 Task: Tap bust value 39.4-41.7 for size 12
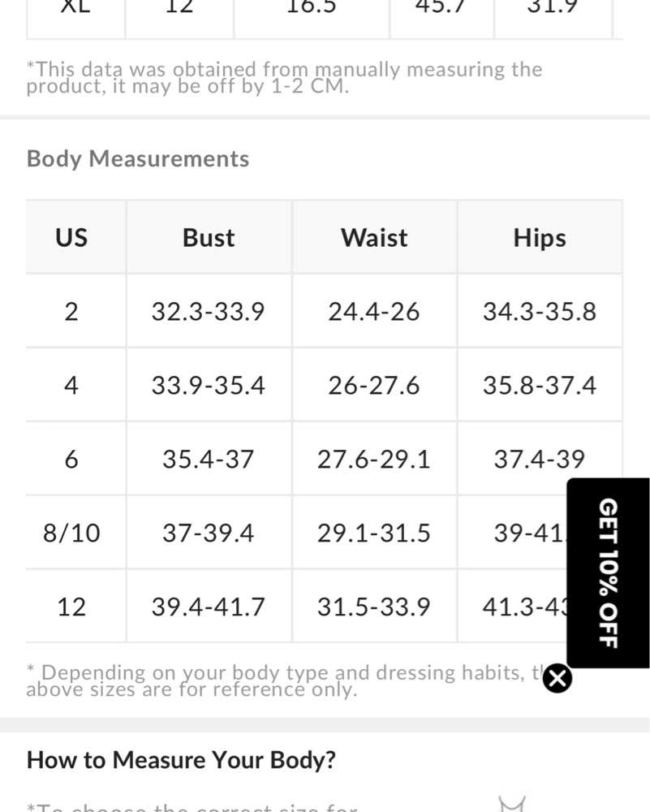[209, 607]
